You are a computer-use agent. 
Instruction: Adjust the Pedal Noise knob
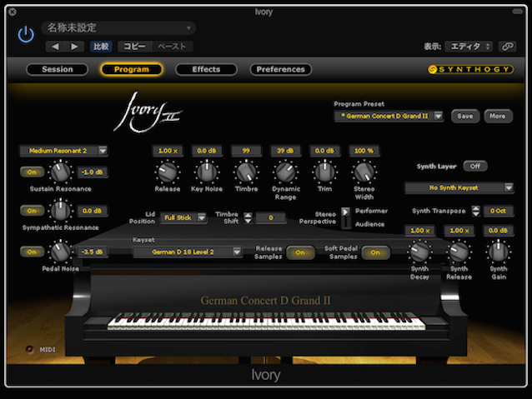pos(60,252)
